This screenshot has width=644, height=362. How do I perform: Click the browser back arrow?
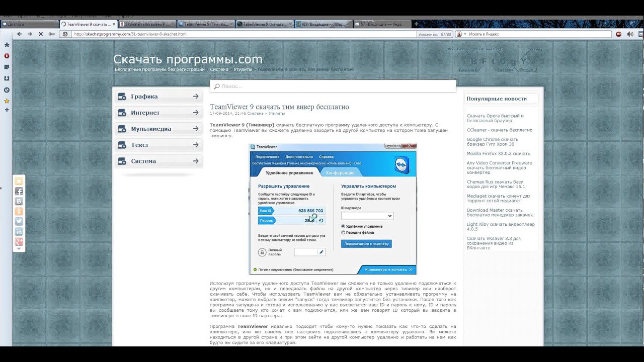click(x=19, y=34)
